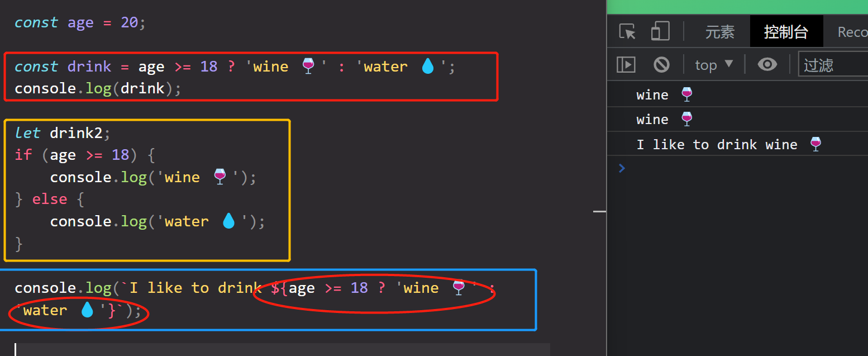868x356 pixels.
Task: Switch to the 元素 tab
Action: 719,32
